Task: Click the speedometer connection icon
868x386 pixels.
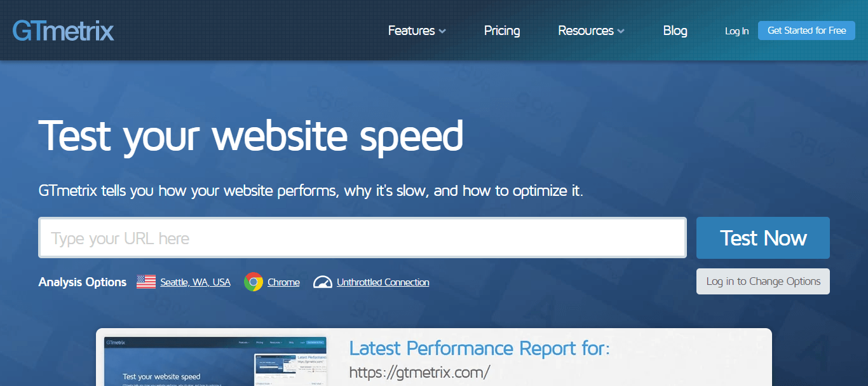Action: [x=323, y=282]
